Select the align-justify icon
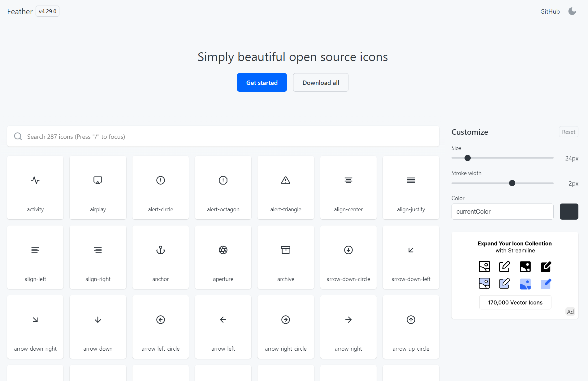Viewport: 588px width, 381px height. [411, 187]
